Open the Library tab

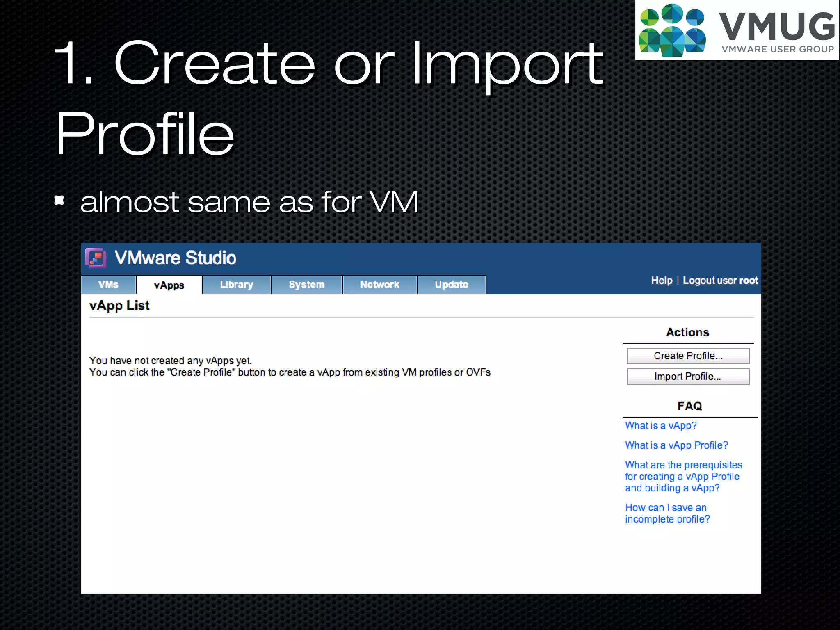[x=237, y=285]
